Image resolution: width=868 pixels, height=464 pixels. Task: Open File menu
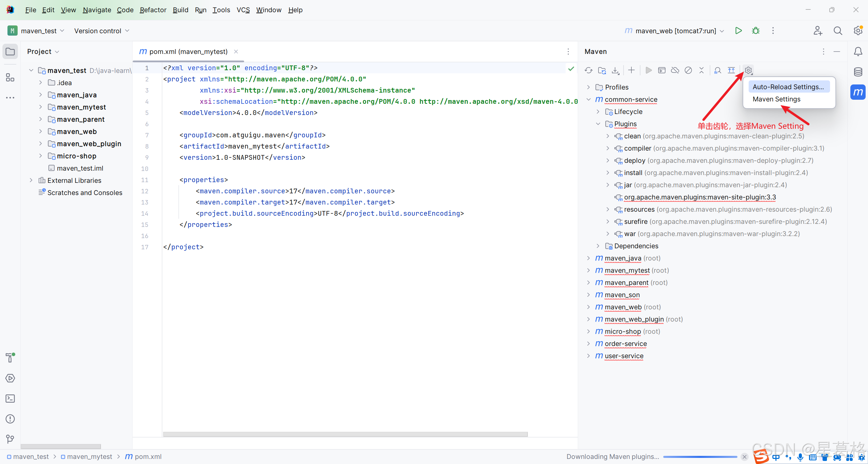click(31, 10)
